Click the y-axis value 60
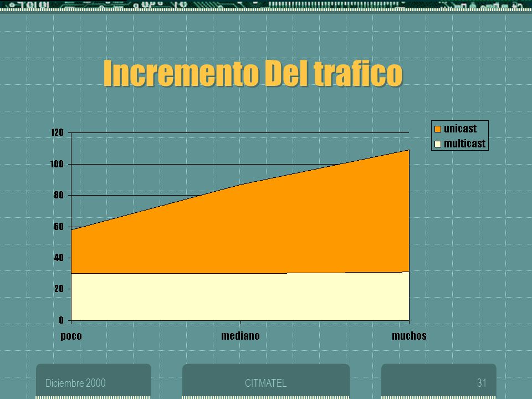This screenshot has width=532, height=399. coord(58,227)
